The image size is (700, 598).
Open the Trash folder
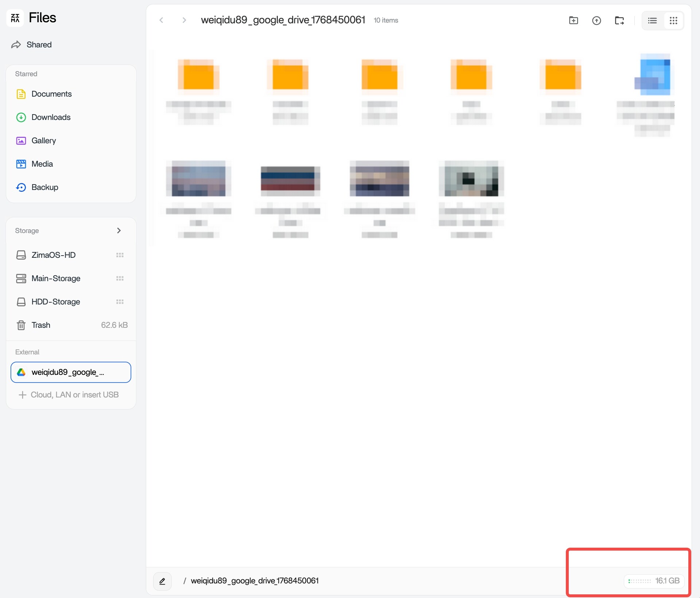click(41, 325)
